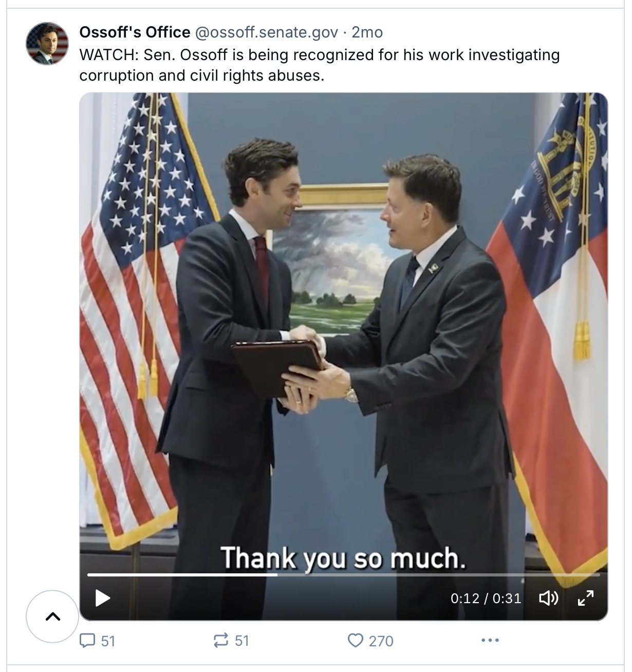
Task: Open Ossoff's Office profile avatar
Action: coord(47,44)
